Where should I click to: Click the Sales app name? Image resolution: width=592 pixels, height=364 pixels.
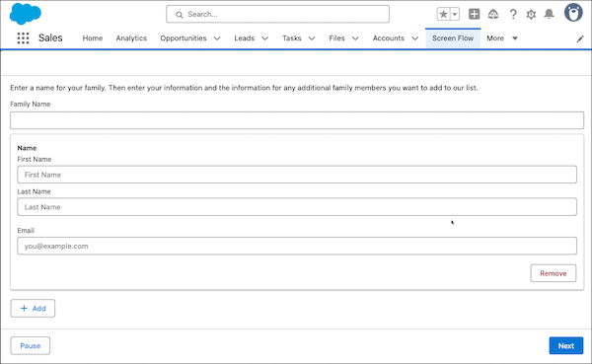pyautogui.click(x=50, y=37)
